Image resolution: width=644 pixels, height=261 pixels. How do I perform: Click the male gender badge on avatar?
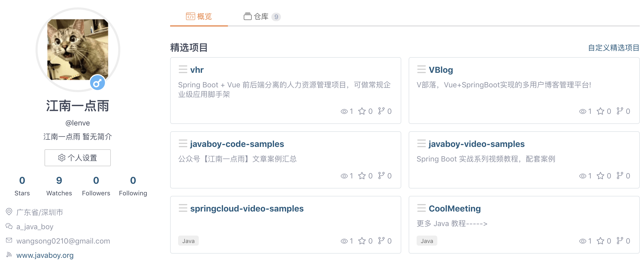pos(98,83)
